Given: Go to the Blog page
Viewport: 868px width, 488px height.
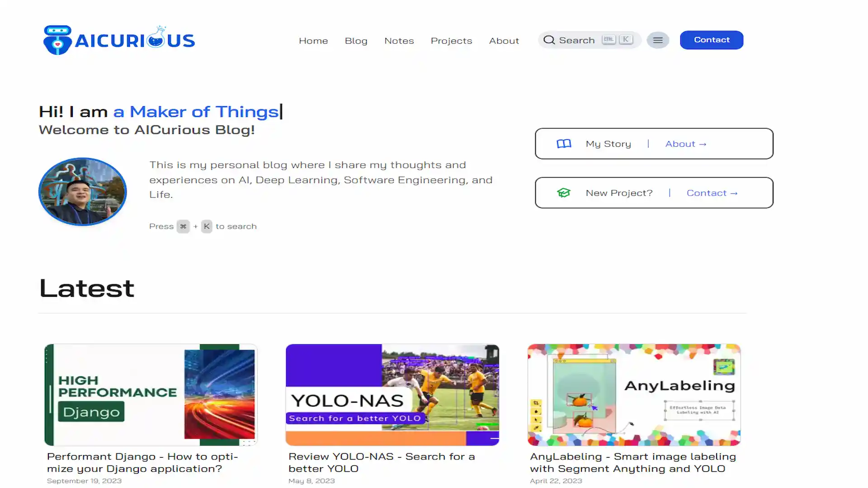Looking at the screenshot, I should pos(356,41).
